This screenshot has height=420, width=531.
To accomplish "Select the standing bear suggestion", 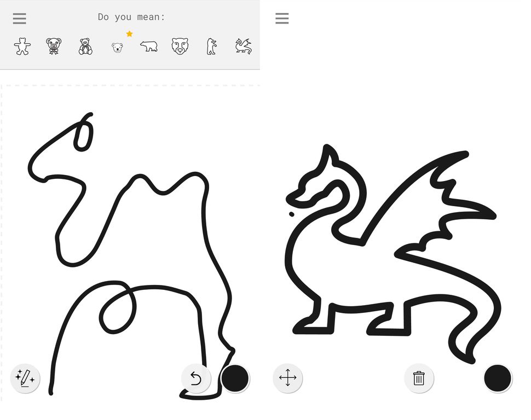I will pos(211,46).
